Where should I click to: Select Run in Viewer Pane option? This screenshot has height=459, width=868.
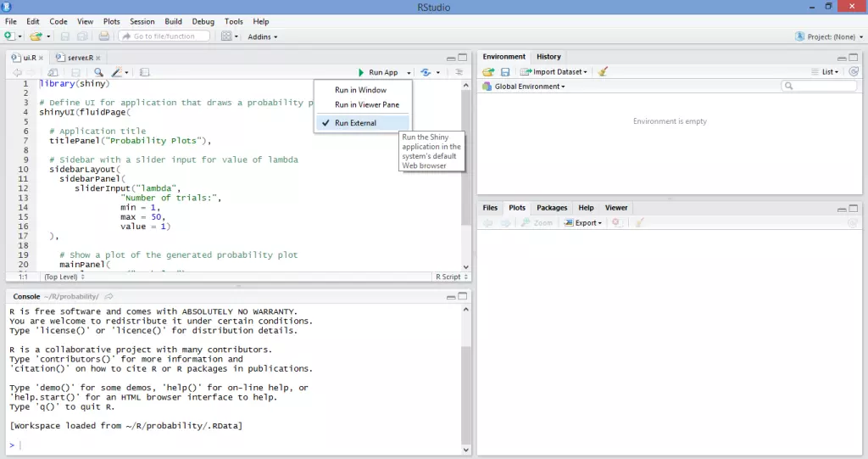(366, 104)
